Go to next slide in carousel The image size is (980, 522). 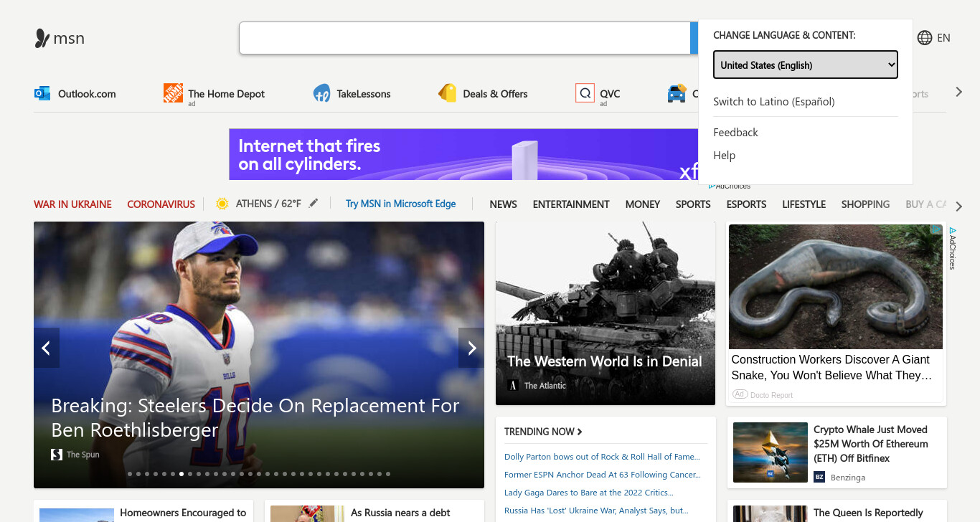pos(471,348)
